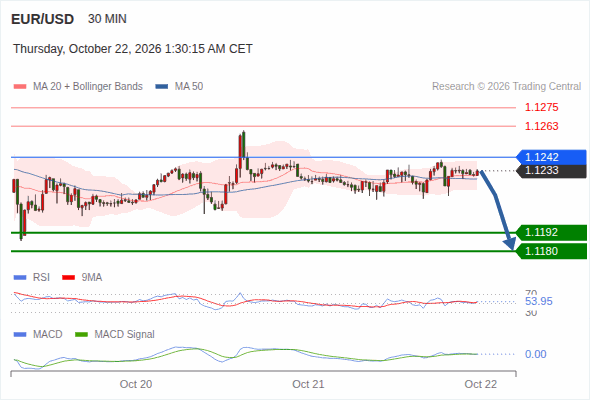
Task: Click the blue 1.1242 pivot price tag
Action: [551, 157]
